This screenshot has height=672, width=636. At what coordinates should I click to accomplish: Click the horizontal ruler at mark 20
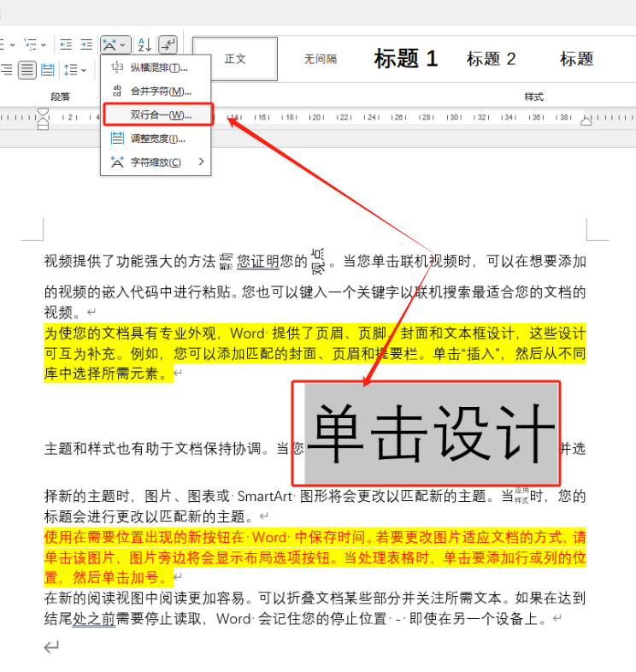click(x=316, y=117)
